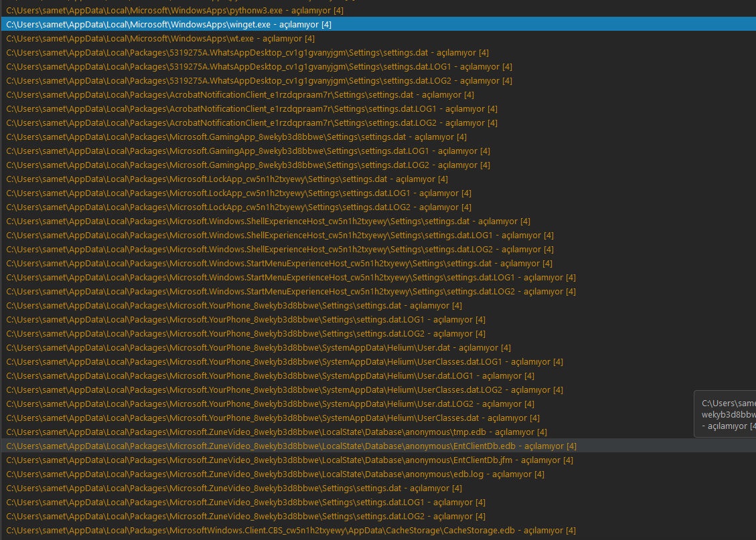Select ShellExperienceHost Settings\settings.dat - açılamıyor row
Image resolution: width=756 pixels, height=540 pixels.
pos(378,221)
